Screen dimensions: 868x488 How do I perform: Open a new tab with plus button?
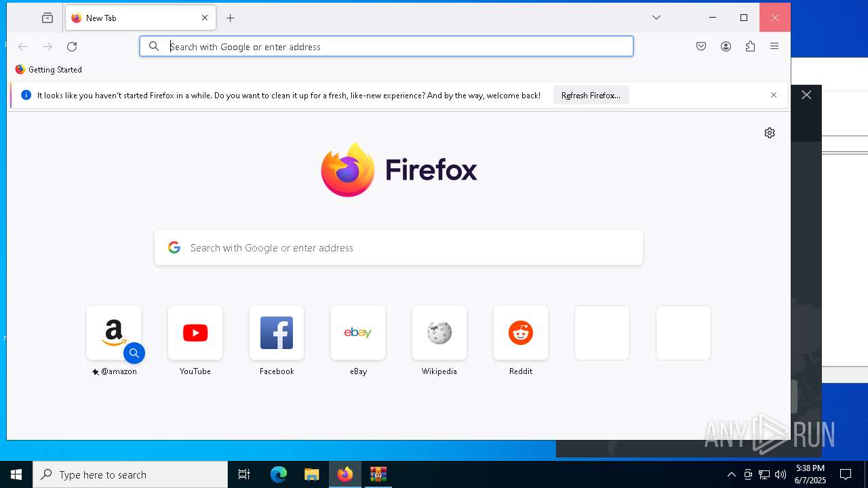coord(231,18)
